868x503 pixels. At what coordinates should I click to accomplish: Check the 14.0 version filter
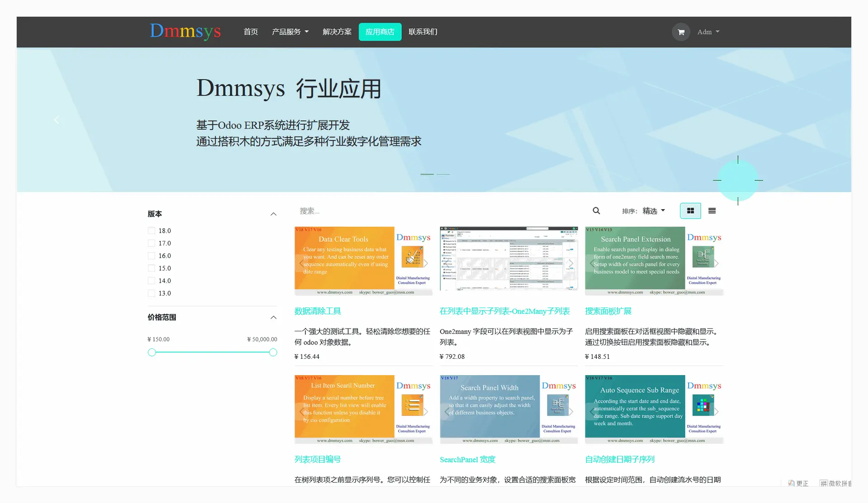pos(151,281)
